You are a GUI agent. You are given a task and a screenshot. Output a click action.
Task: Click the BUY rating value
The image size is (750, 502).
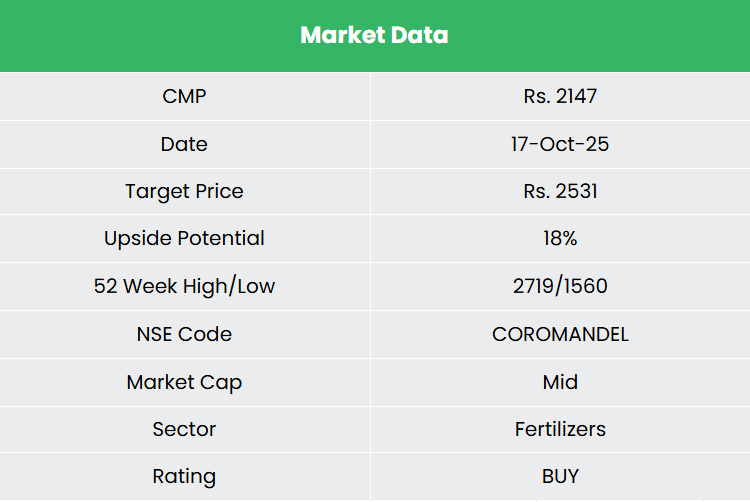(560, 477)
